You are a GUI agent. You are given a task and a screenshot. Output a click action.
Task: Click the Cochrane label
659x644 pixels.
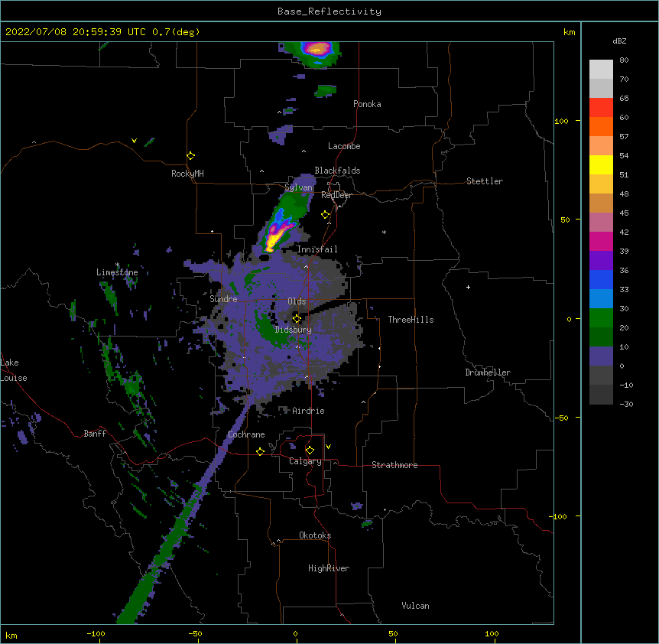click(246, 434)
